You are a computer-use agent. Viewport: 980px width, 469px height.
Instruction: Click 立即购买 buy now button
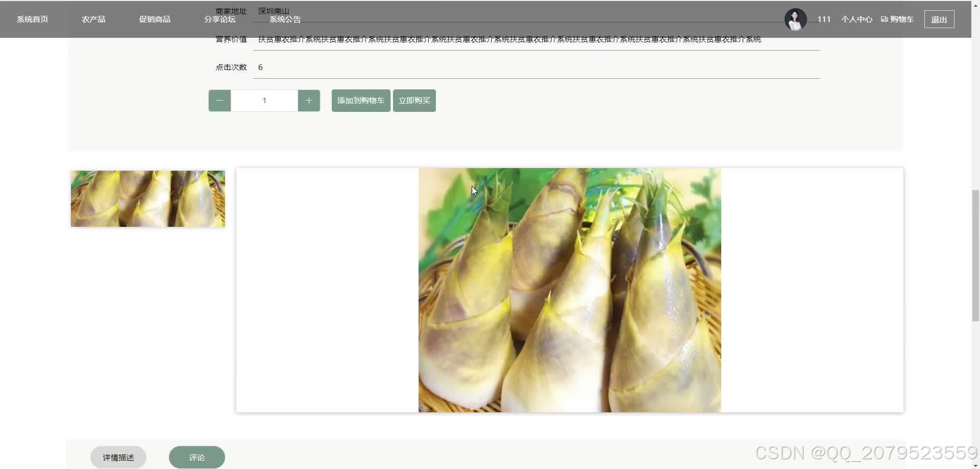[x=414, y=101]
